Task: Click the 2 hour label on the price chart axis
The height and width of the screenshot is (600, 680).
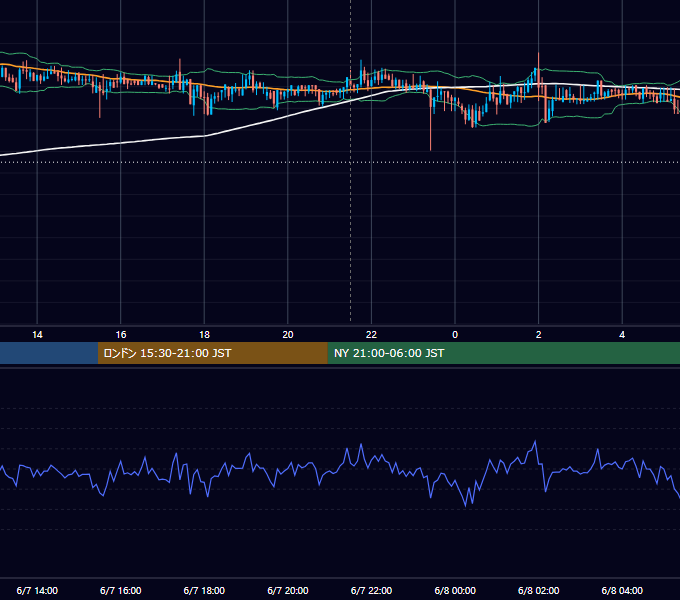Action: (539, 335)
